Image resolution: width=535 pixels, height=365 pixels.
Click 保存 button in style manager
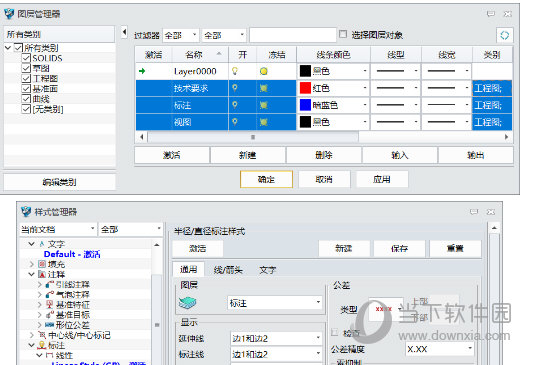coord(400,248)
